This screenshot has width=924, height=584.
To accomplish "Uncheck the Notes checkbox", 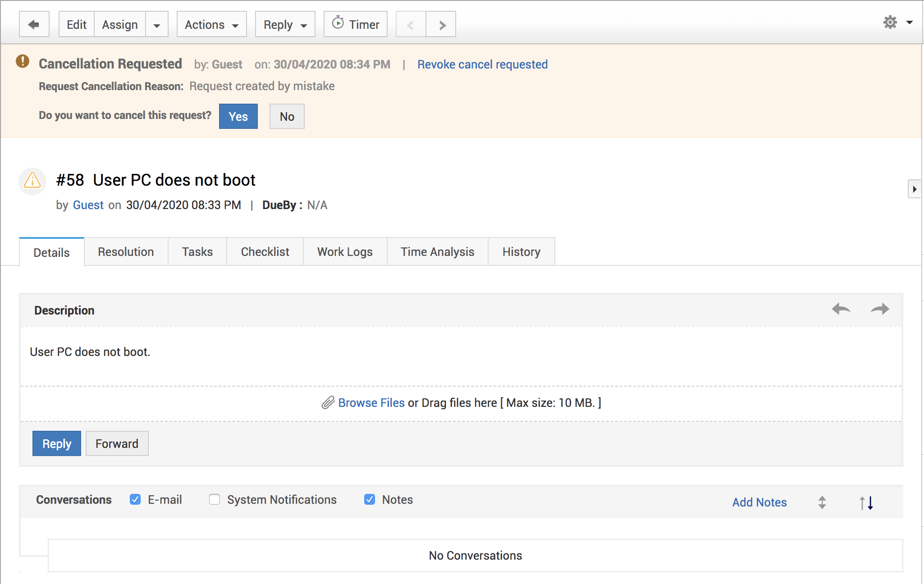I will [370, 499].
